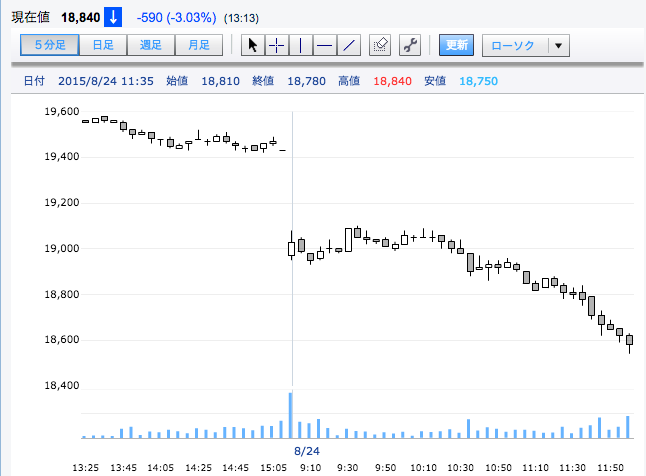Click the 終値 value 18,780
646x476 pixels.
(x=307, y=81)
